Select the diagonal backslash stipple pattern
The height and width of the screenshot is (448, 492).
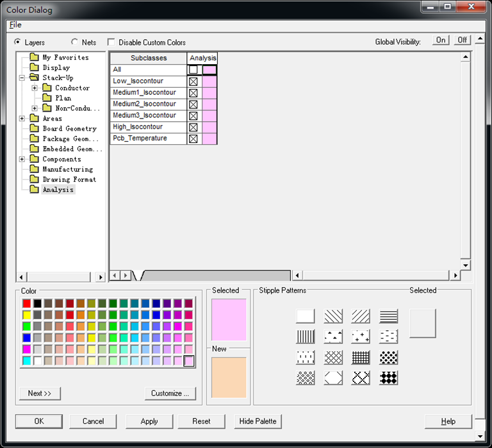coord(333,316)
